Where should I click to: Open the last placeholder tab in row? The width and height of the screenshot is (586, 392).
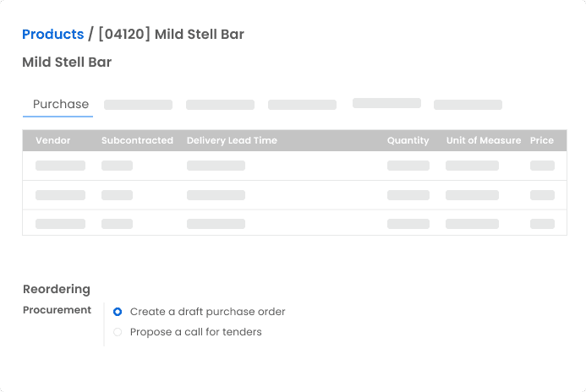[468, 105]
